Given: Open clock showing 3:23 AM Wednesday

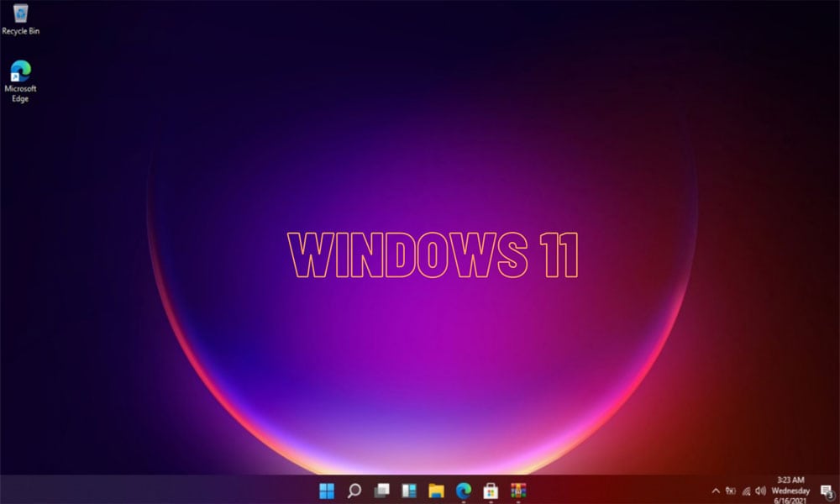Looking at the screenshot, I should [x=790, y=491].
